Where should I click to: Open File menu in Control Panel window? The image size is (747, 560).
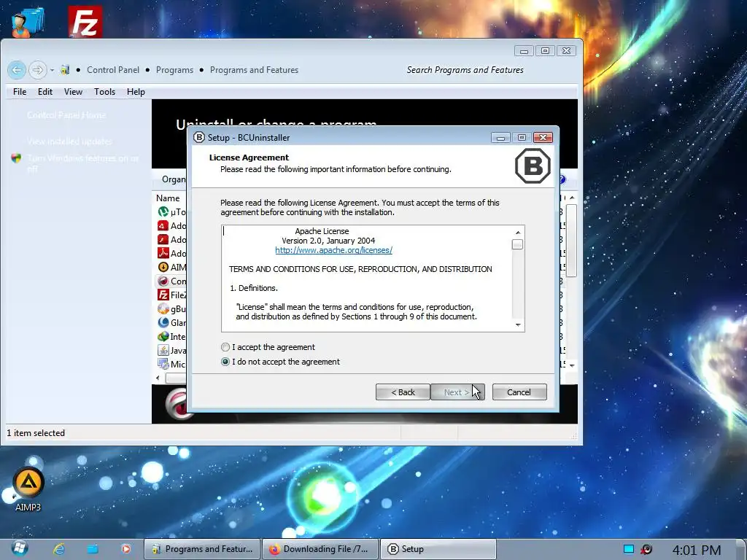click(x=20, y=92)
